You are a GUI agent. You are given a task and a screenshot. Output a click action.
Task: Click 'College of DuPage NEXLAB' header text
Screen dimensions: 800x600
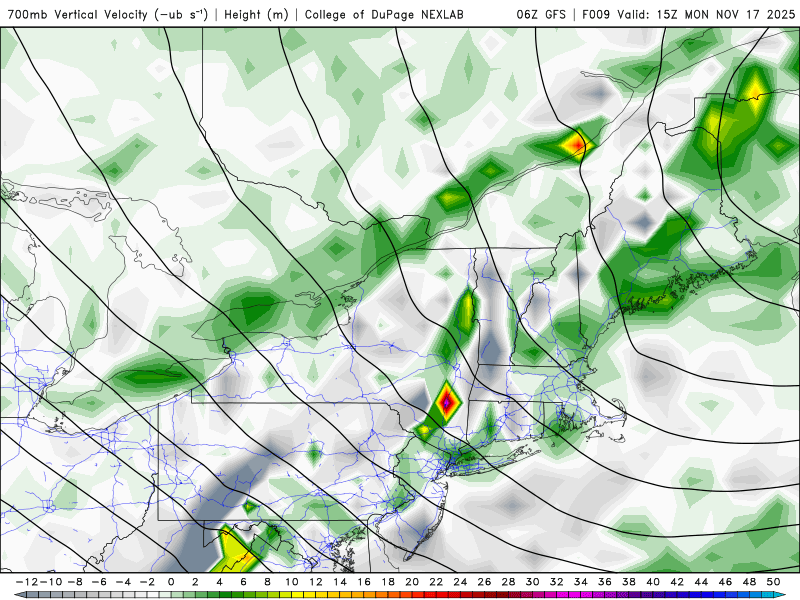click(x=384, y=14)
